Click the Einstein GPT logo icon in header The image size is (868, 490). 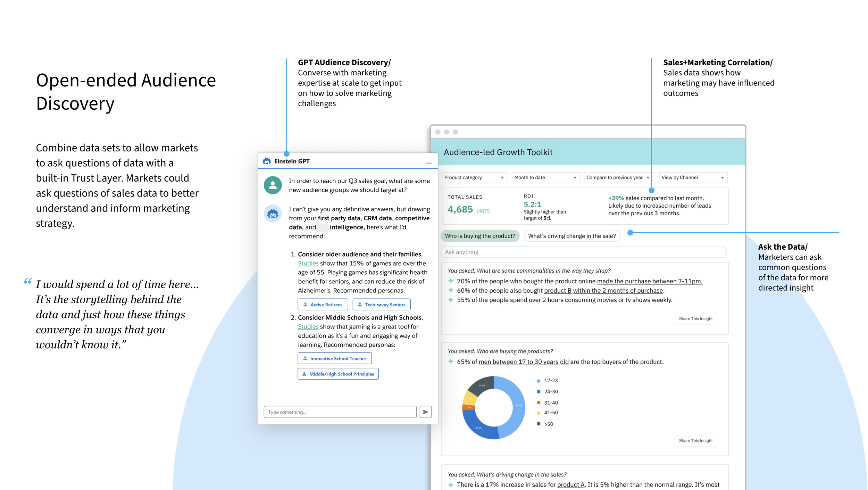(267, 161)
